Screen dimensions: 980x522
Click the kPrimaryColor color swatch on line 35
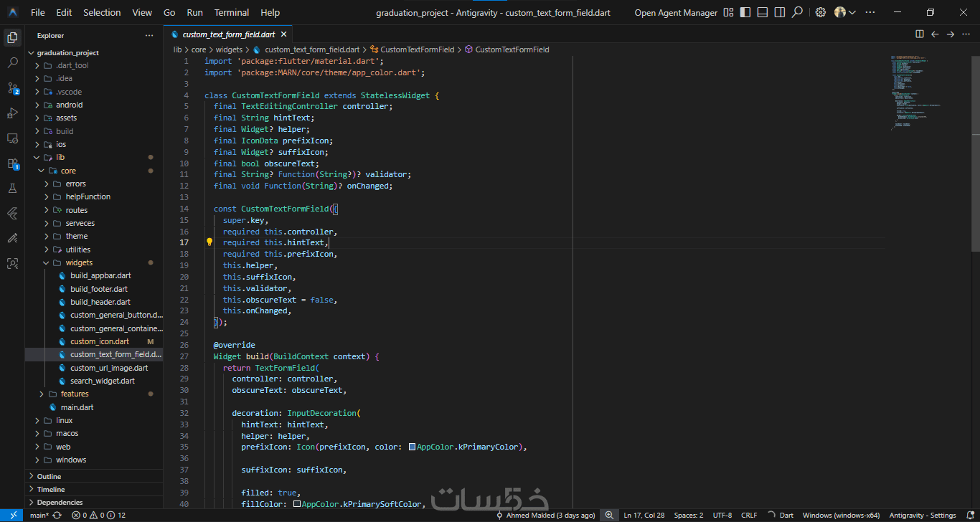412,447
